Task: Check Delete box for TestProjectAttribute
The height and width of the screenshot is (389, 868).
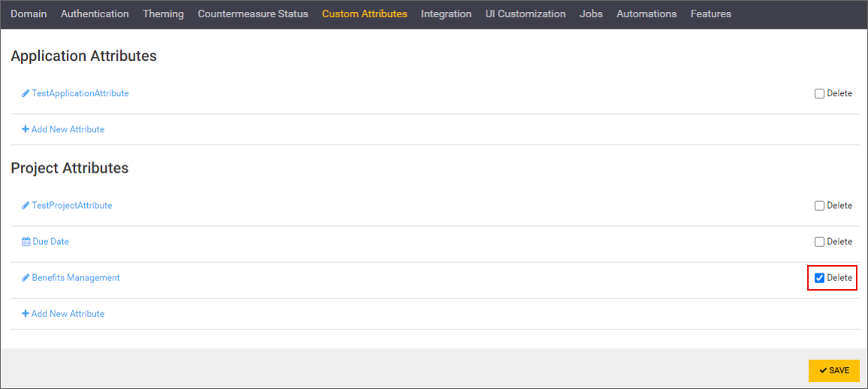Action: (819, 206)
